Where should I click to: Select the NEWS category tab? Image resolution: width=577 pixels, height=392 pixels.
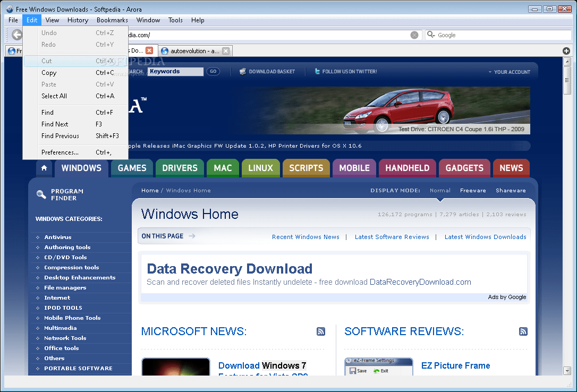tap(511, 168)
